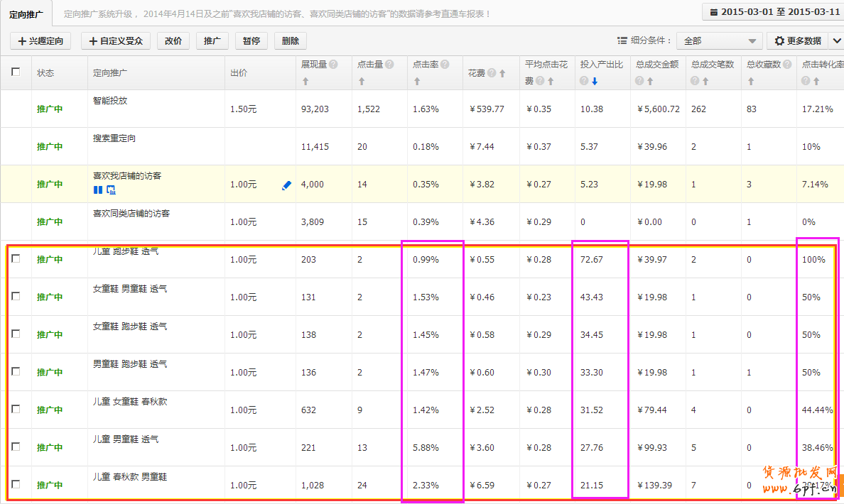Click blue sort arrow under 投入产出比
This screenshot has height=504, width=844.
click(x=595, y=82)
